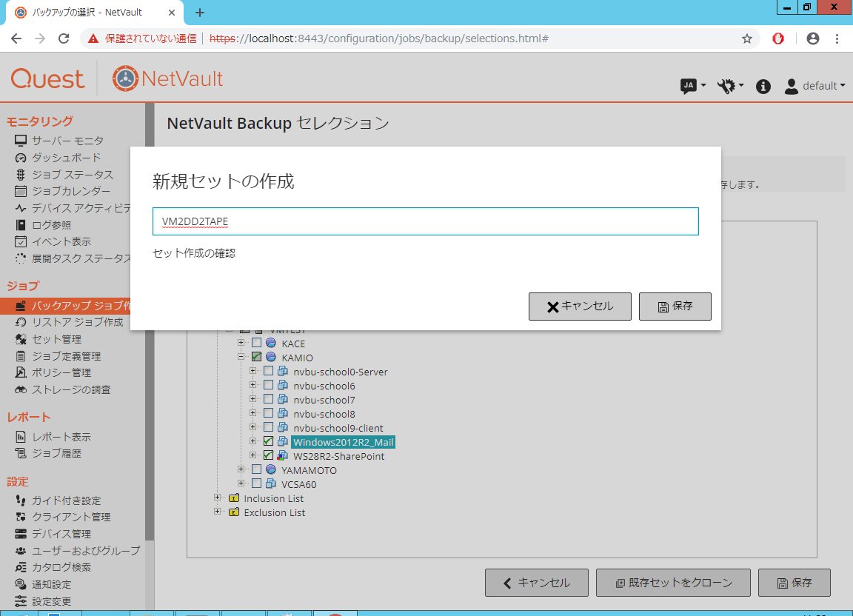Click the job definition management icon
The image size is (853, 616).
(21, 356)
